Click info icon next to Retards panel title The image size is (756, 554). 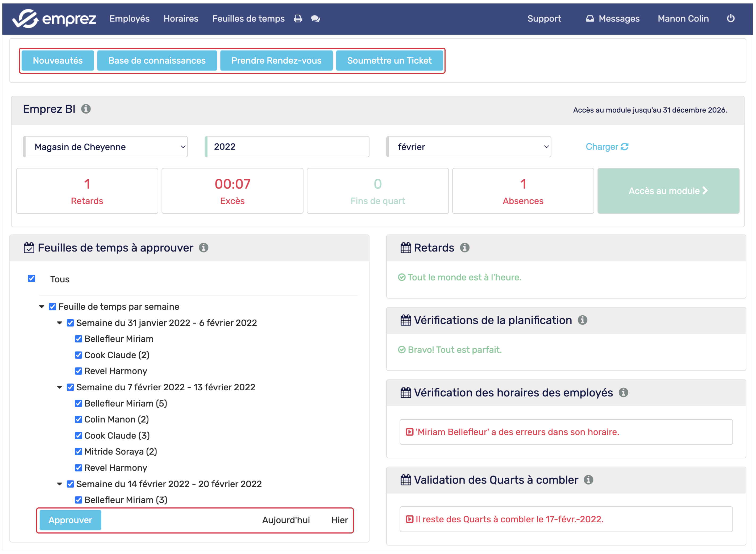tap(464, 247)
